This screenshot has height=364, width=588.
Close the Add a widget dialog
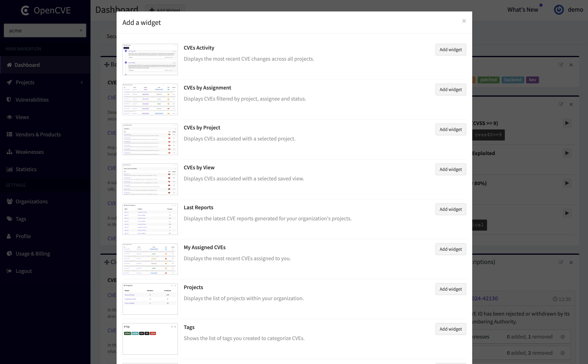(464, 21)
